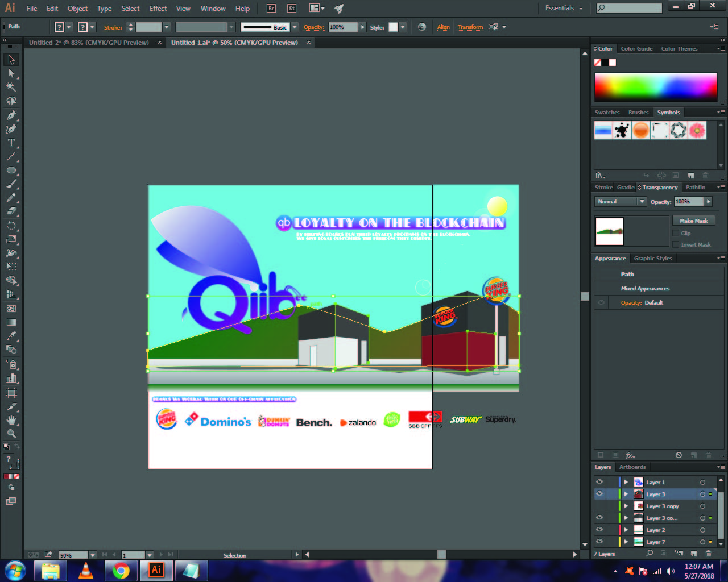Click the search field in the top bar
This screenshot has width=728, height=582.
pos(629,8)
